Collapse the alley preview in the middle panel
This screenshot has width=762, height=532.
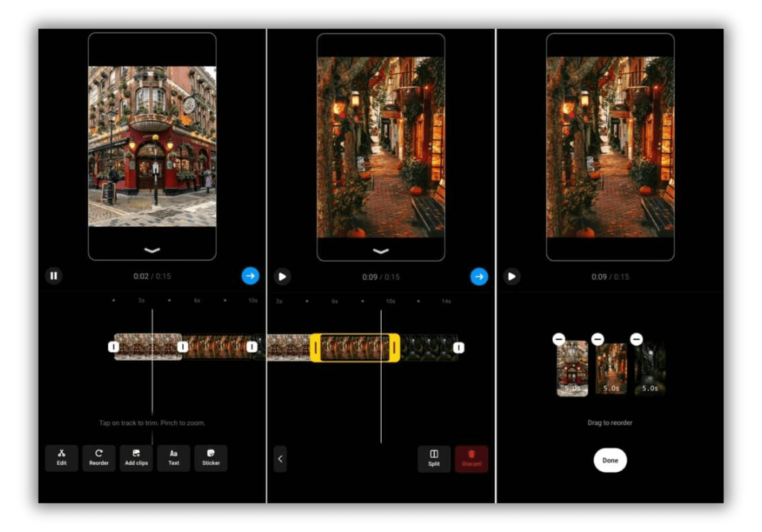pyautogui.click(x=381, y=251)
